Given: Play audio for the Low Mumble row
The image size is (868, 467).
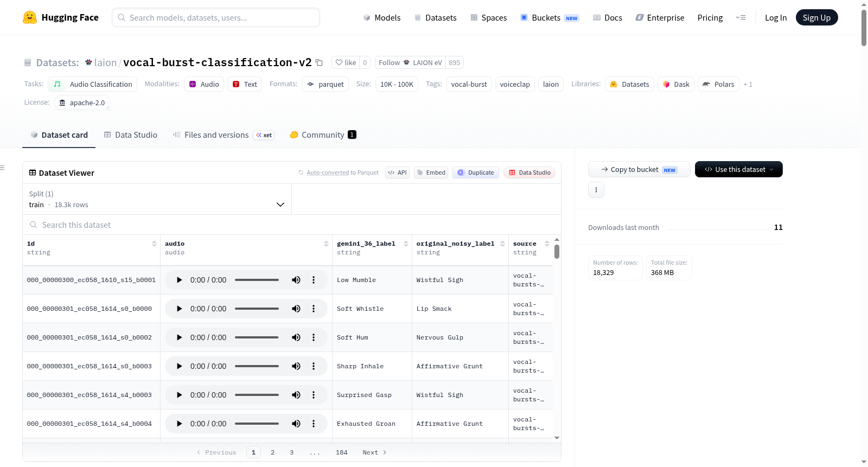Looking at the screenshot, I should pos(180,280).
